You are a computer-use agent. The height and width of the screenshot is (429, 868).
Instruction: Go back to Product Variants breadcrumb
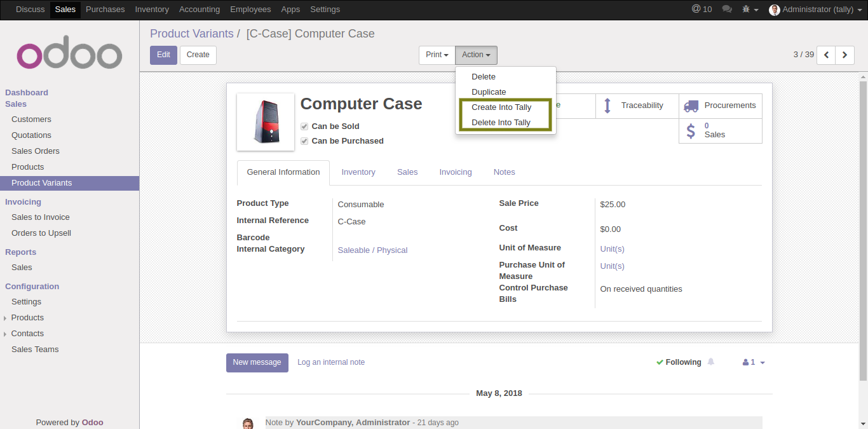[x=192, y=34]
